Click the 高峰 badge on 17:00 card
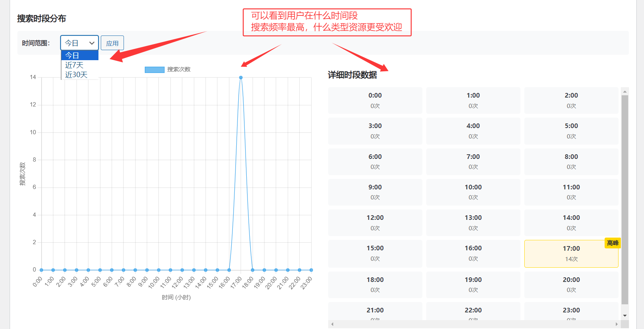This screenshot has width=644, height=329. (x=612, y=243)
